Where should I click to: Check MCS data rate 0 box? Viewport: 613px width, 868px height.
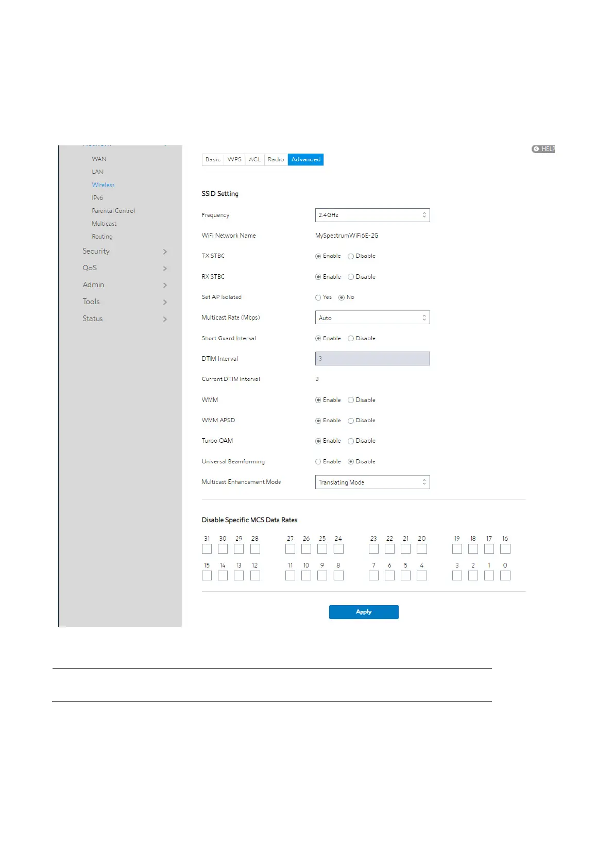point(505,576)
